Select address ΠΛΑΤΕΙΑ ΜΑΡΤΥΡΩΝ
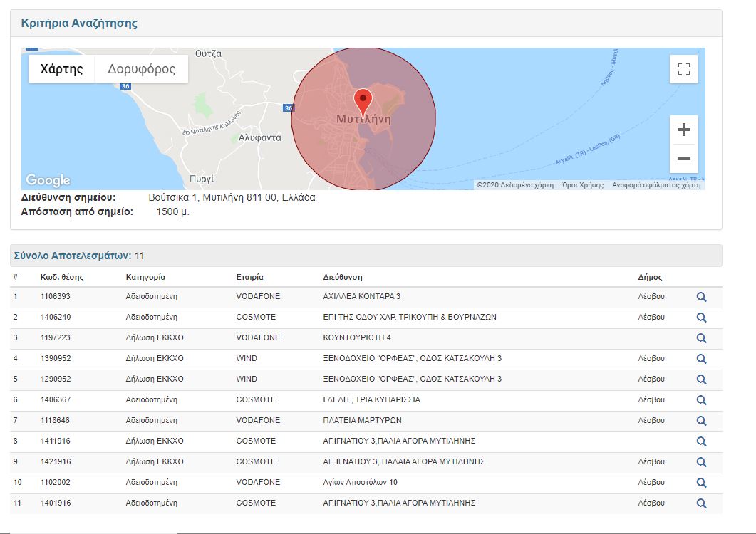 click(362, 420)
